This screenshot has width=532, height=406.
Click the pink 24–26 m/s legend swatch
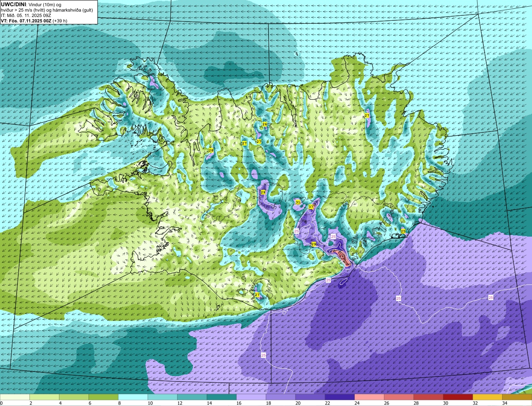(x=369, y=397)
